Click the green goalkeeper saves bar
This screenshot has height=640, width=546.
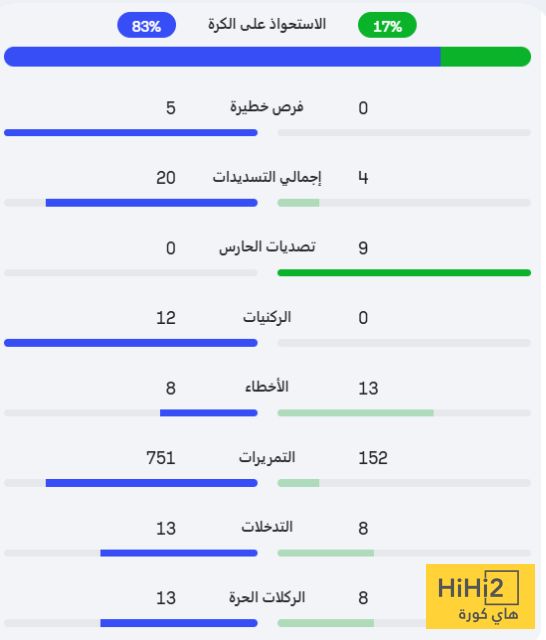coord(404,273)
